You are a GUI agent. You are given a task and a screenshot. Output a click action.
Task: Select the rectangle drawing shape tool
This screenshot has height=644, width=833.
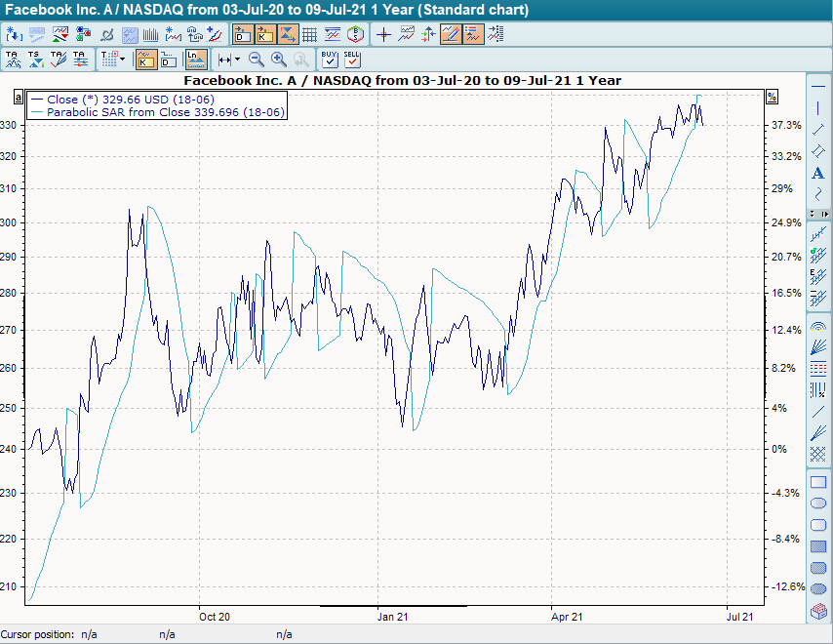tap(817, 481)
